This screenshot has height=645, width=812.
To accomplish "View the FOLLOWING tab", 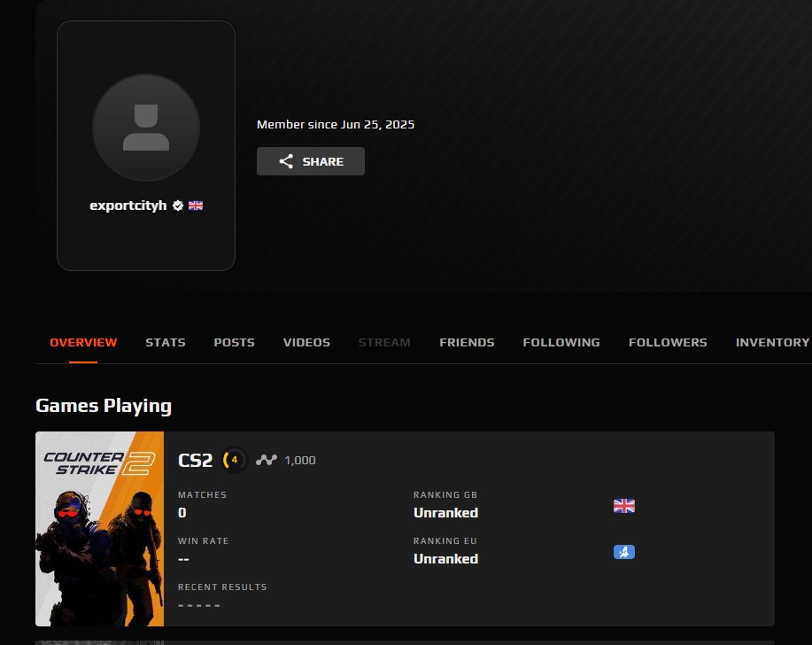I will (561, 342).
